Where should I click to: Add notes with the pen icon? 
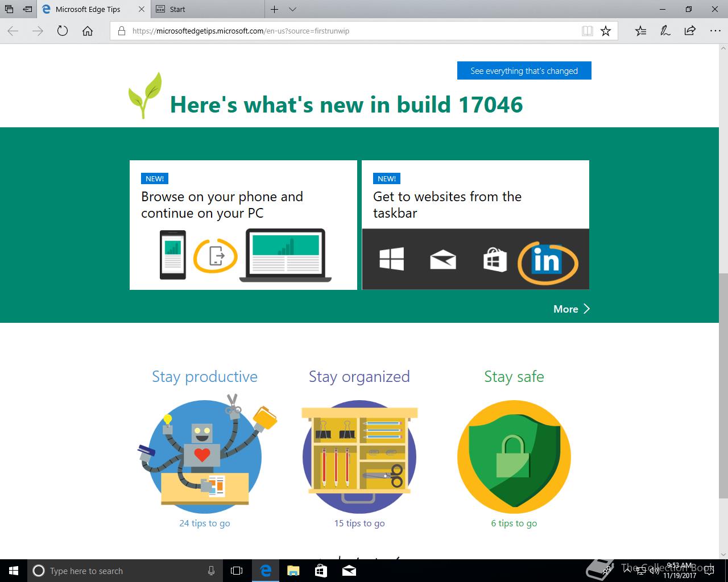tap(665, 31)
